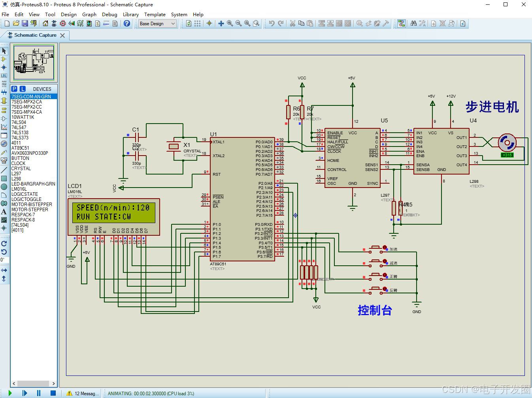Open the 12 Messages warning log
The height and width of the screenshot is (398, 532).
pyautogui.click(x=83, y=393)
